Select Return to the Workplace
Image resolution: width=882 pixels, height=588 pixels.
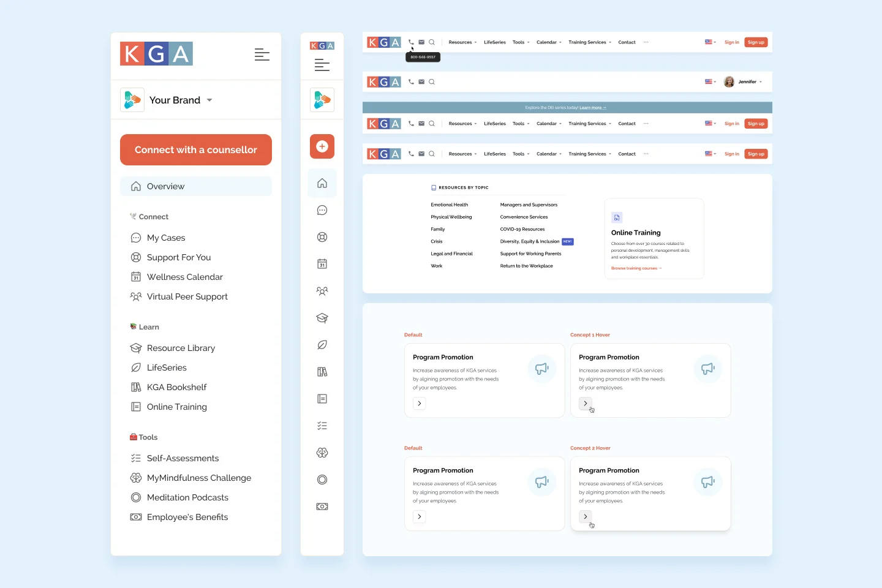[x=526, y=266]
